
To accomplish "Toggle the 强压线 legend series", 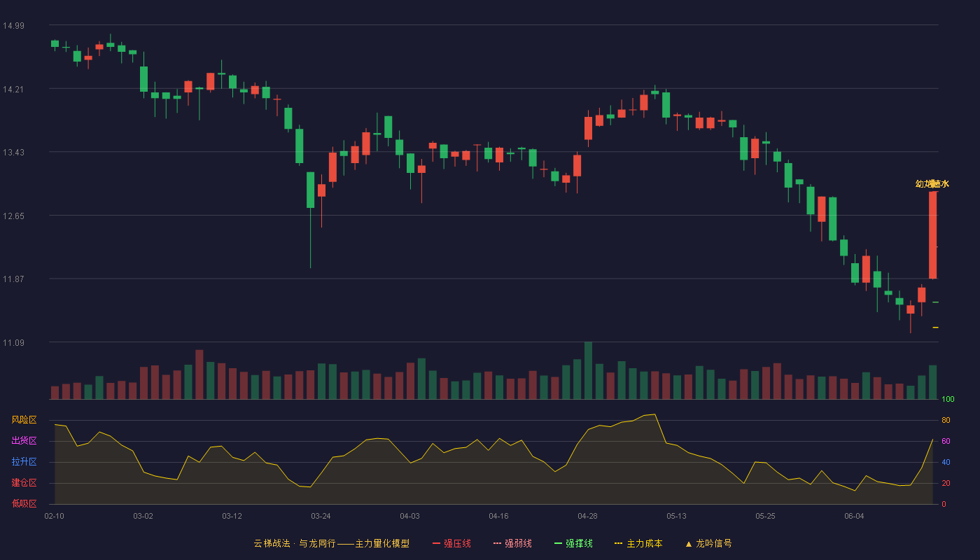I will pos(451,543).
